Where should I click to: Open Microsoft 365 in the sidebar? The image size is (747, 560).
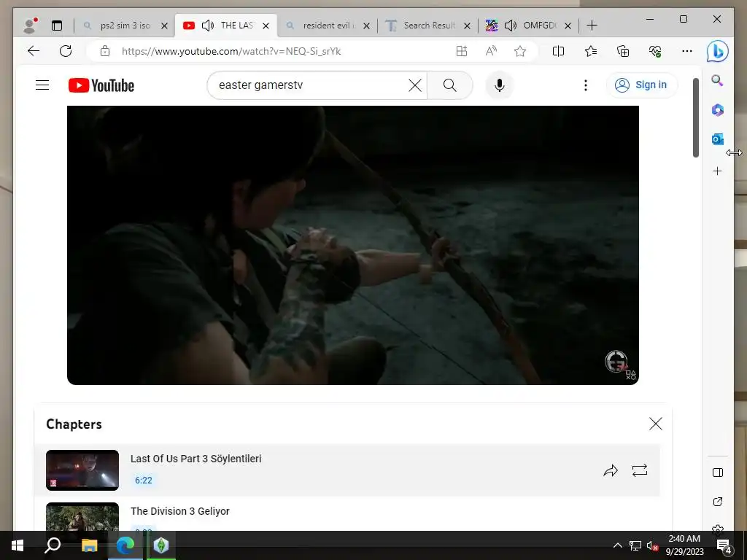[x=718, y=110]
